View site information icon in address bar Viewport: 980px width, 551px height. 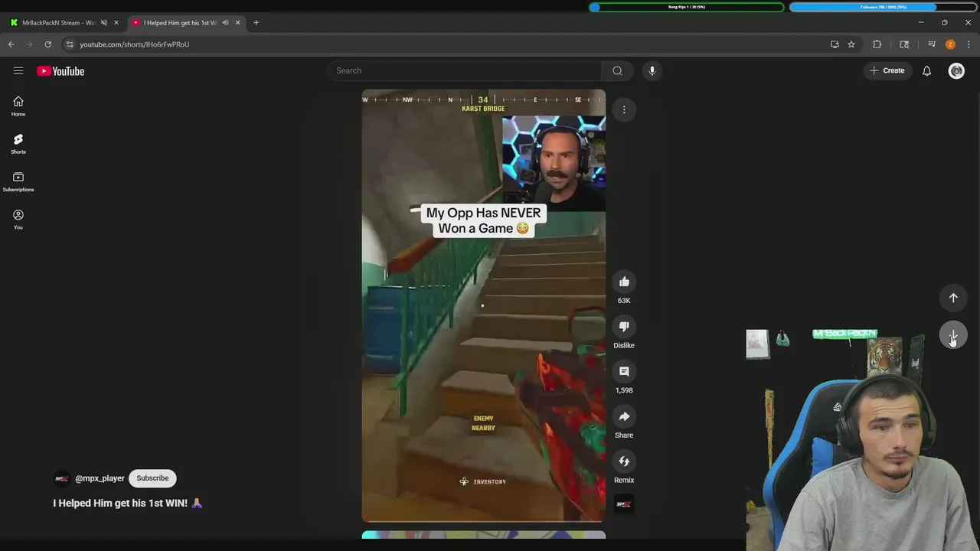(70, 44)
